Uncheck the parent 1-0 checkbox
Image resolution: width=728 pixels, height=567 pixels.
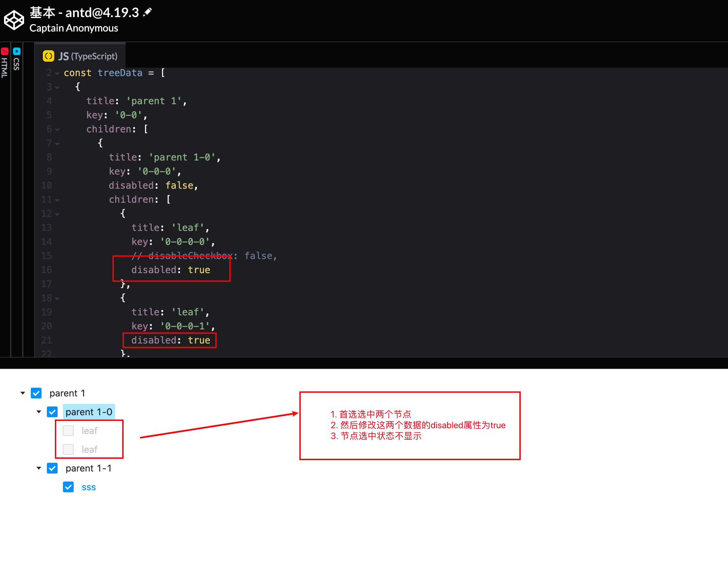pos(52,412)
